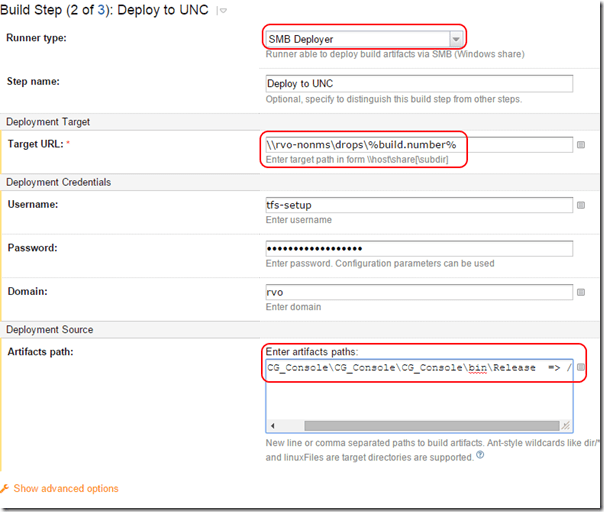This screenshot has height=512, width=604.
Task: Focus the Domain field containing rvo
Action: coord(418,292)
